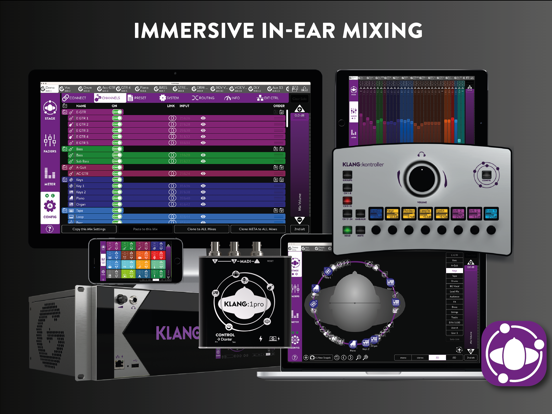Click eye icon on Key 1 row

point(203,186)
